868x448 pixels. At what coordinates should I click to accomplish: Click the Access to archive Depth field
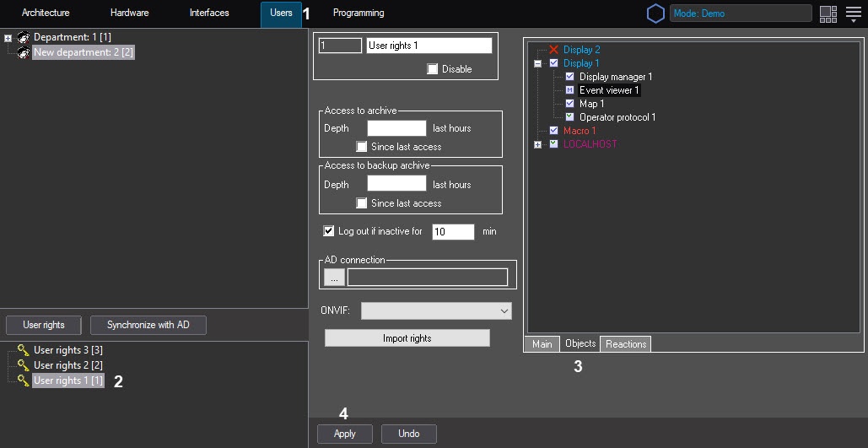[397, 128]
